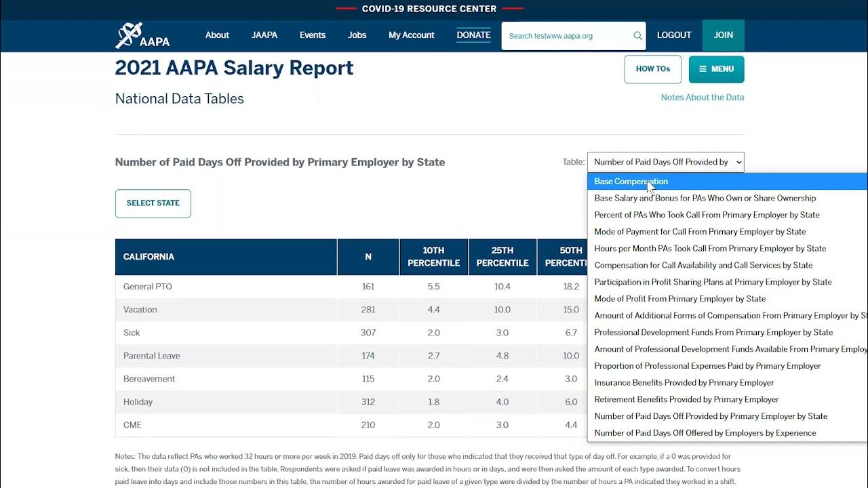Click the DONATE nav item
The width and height of the screenshot is (868, 488).
(473, 35)
